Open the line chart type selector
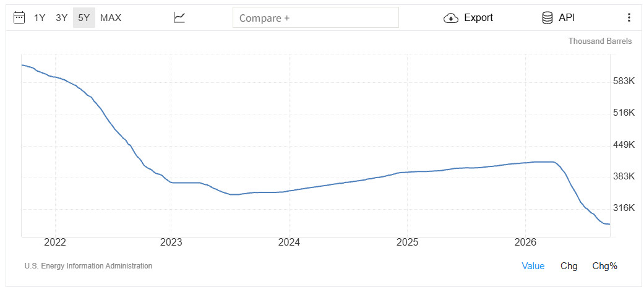644x292 pixels. (179, 18)
